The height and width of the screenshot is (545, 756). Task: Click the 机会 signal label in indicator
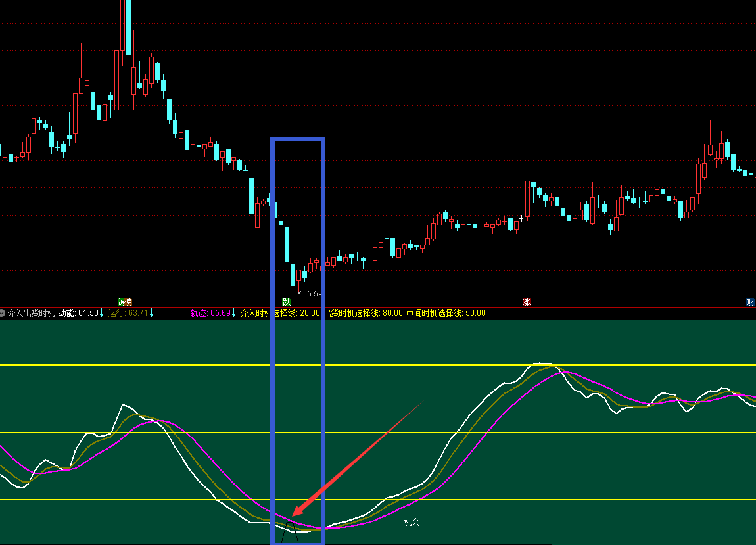[x=412, y=522]
